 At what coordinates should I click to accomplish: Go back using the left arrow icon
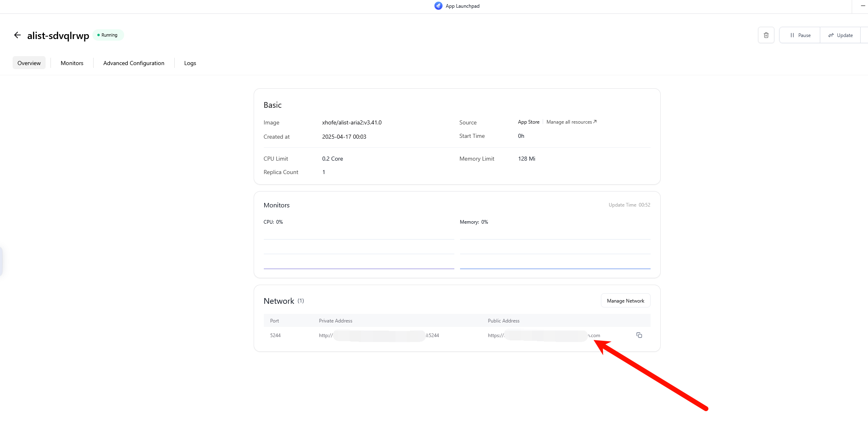click(17, 35)
